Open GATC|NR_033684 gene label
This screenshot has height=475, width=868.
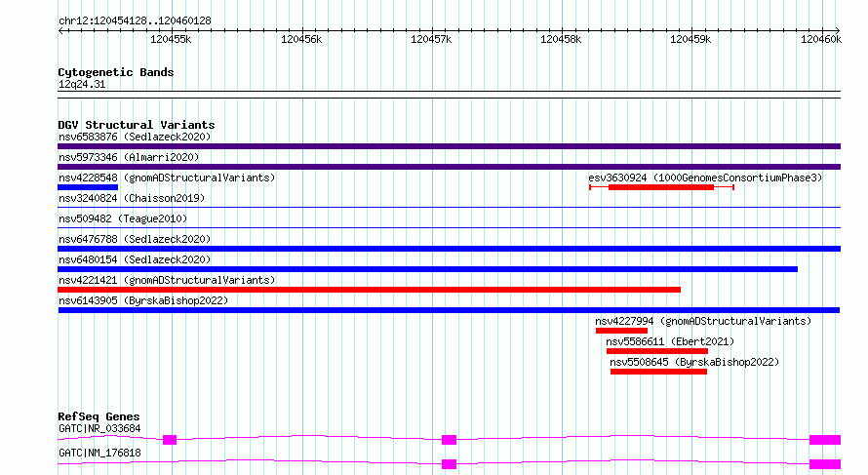99,428
